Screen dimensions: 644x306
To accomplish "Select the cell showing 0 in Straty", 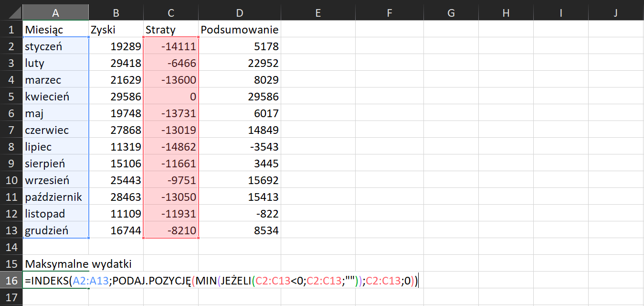I will [170, 96].
